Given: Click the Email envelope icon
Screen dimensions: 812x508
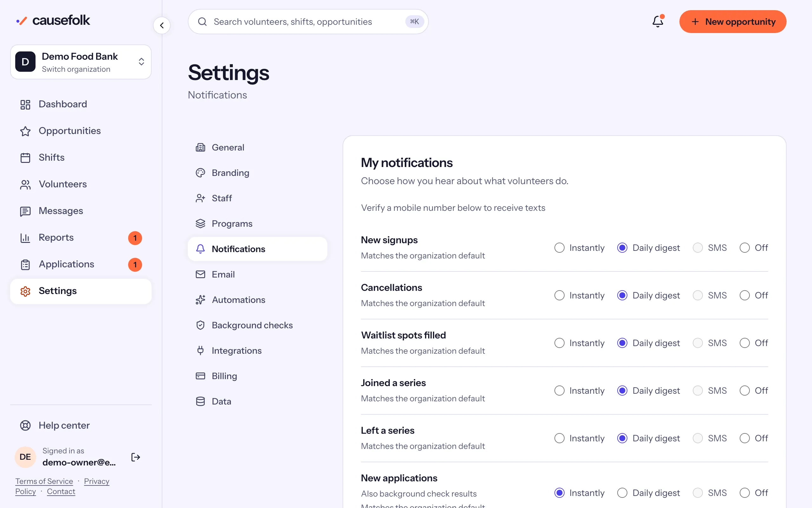Looking at the screenshot, I should [200, 275].
